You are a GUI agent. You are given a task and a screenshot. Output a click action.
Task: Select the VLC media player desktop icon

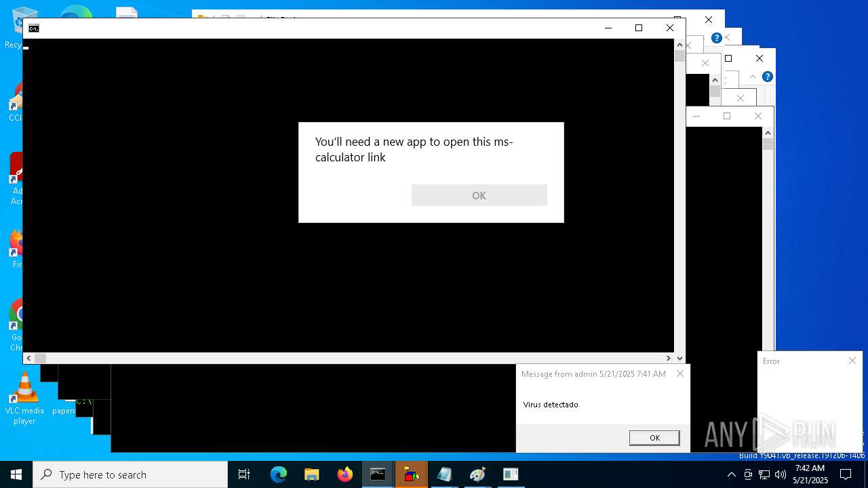(24, 399)
